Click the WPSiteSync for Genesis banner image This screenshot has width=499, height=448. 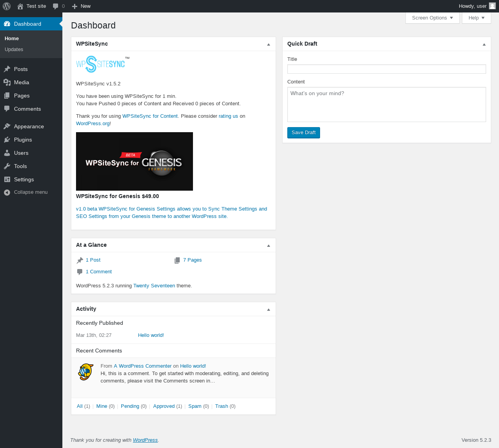point(134,161)
